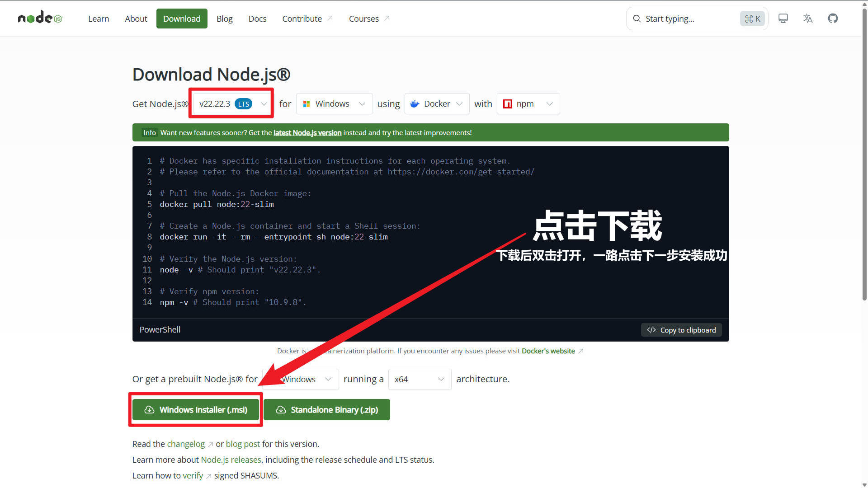Focus the Start typing search field
Viewport: 868px width, 488px height.
[697, 19]
